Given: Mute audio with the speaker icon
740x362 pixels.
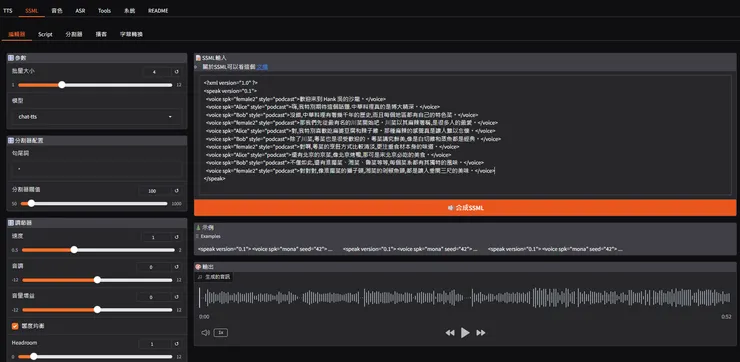Looking at the screenshot, I should (205, 333).
